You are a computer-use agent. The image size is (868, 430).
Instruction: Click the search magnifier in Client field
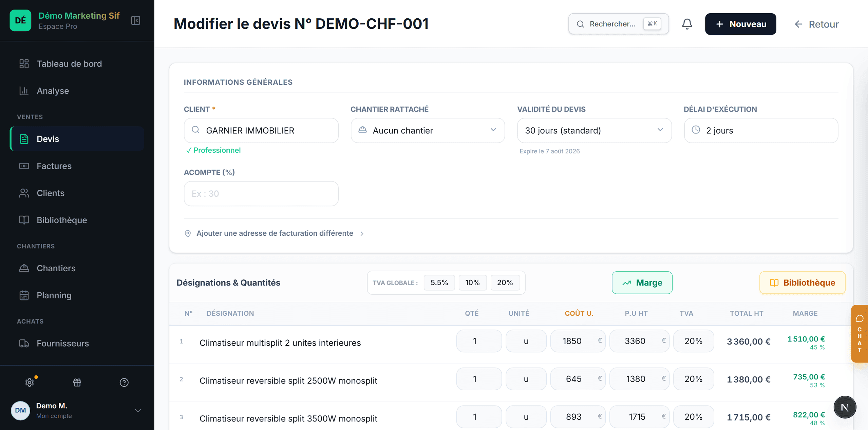point(196,130)
